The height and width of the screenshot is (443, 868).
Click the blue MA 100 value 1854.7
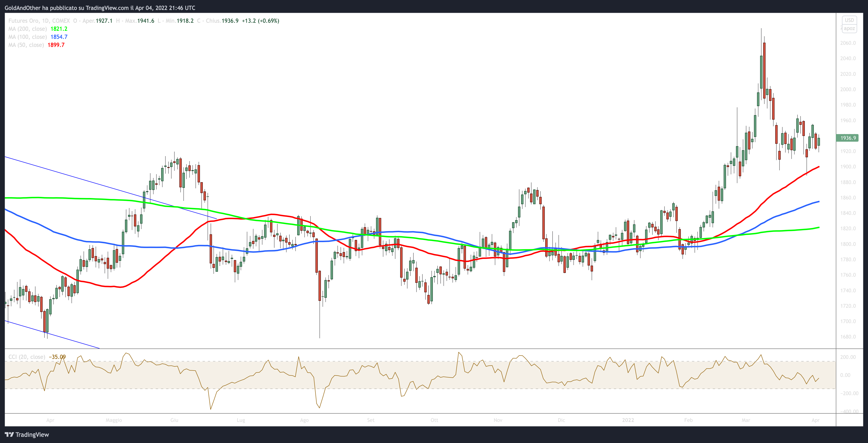point(59,37)
